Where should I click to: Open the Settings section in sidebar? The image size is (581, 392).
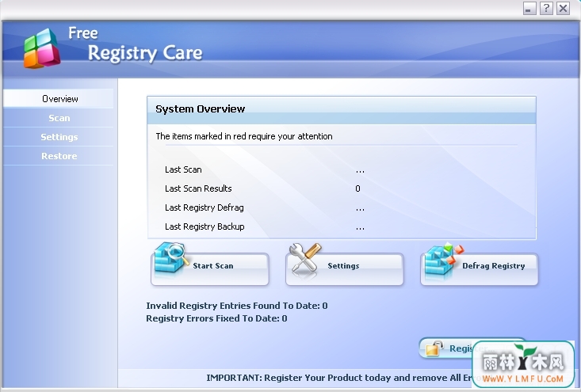point(59,137)
